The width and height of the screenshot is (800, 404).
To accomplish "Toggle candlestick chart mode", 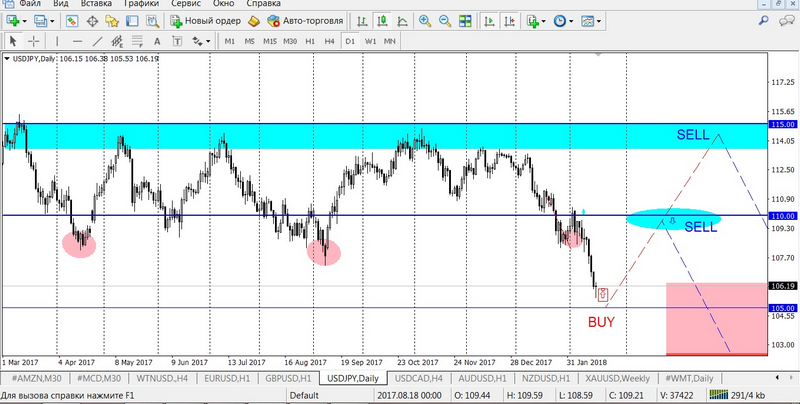I will click(x=383, y=20).
